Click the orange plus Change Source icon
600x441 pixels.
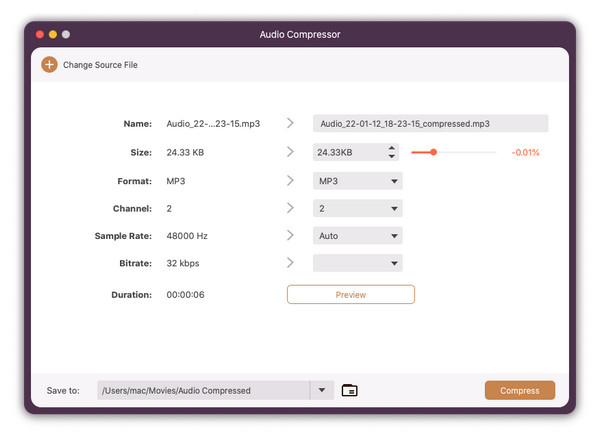coord(49,65)
